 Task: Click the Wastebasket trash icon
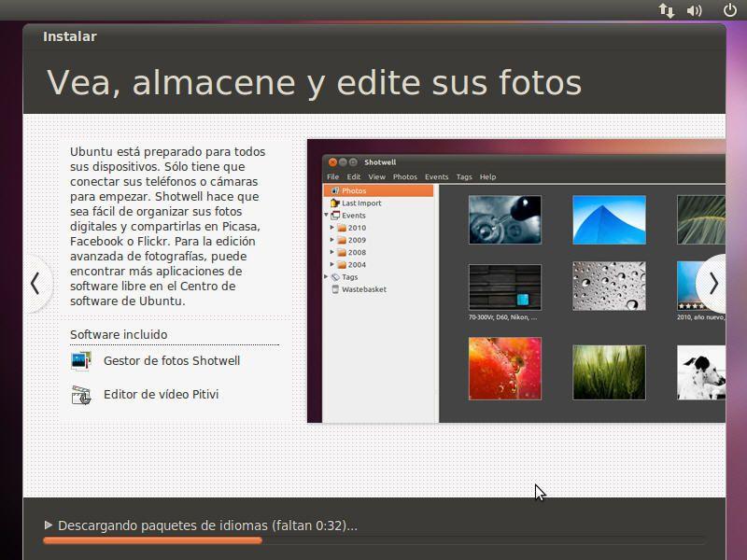(x=335, y=289)
